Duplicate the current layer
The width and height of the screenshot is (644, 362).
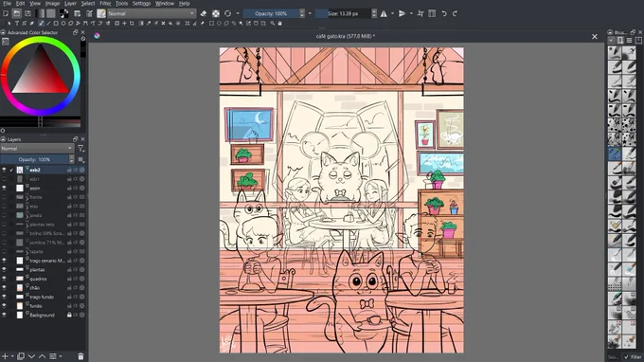tap(21, 356)
